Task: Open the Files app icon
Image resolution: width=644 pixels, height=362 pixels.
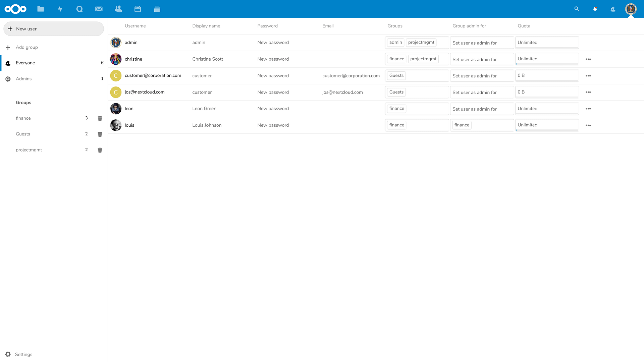Action: pos(41,9)
